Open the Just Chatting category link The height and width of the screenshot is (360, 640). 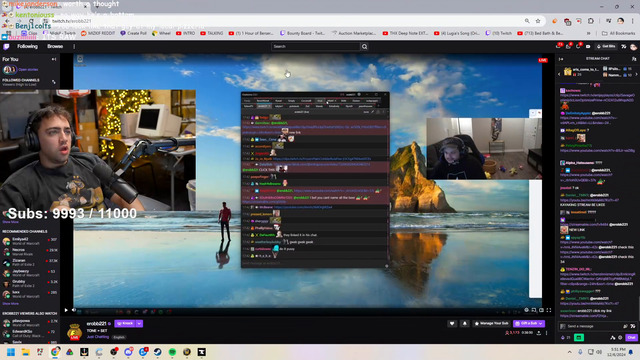pos(98,337)
